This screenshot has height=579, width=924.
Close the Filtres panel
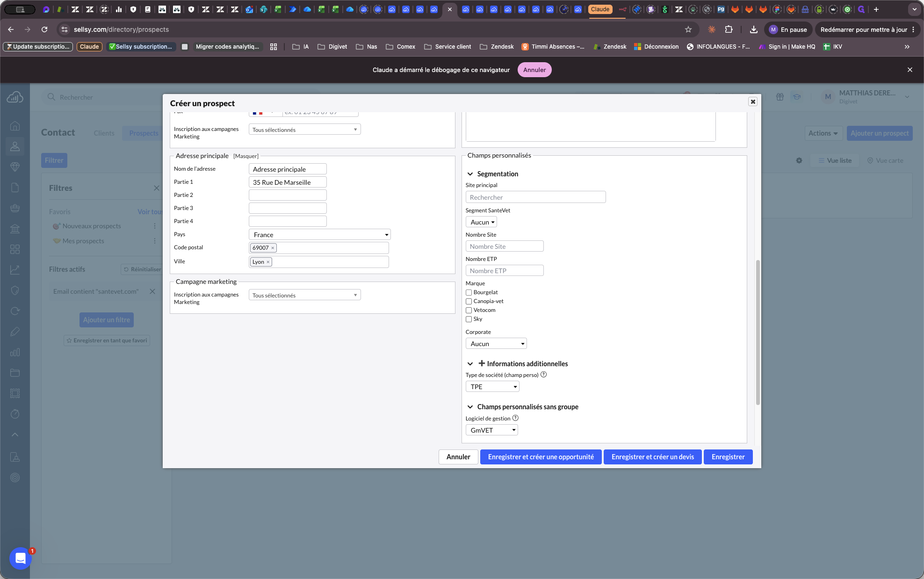click(157, 188)
